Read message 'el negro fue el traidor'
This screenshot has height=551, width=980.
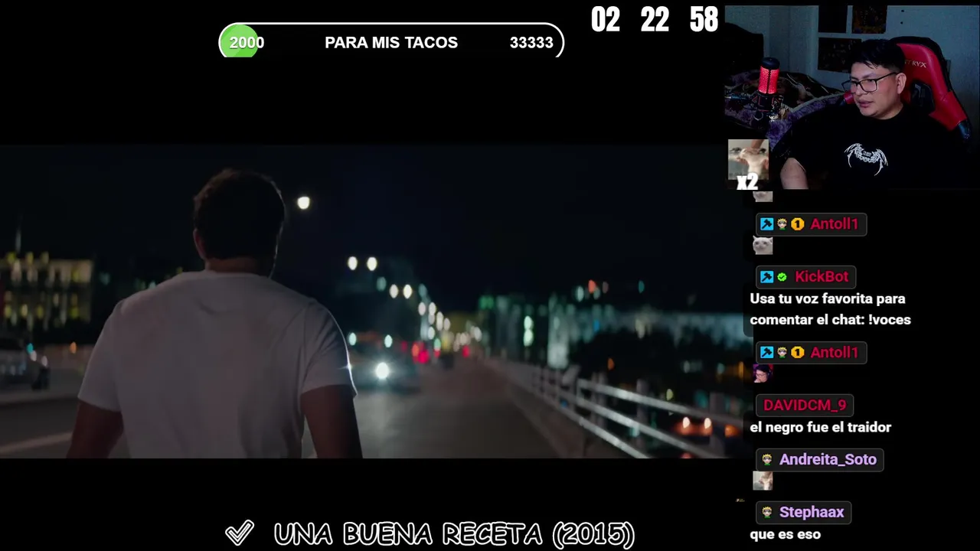tap(821, 428)
